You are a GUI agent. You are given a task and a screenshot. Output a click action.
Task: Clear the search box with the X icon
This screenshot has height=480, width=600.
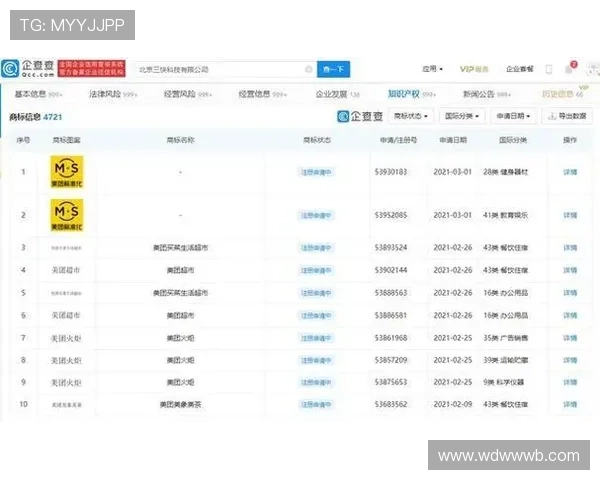pyautogui.click(x=308, y=69)
